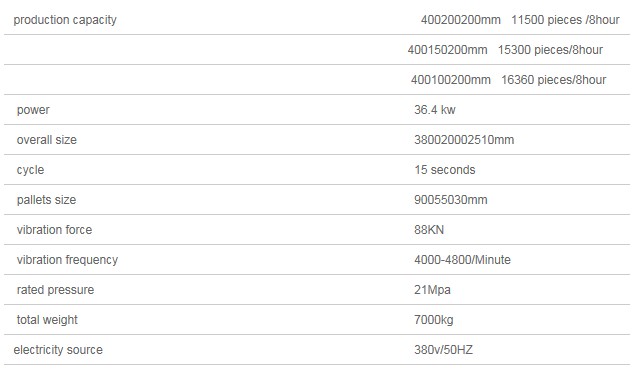Select the 4000-4800/Minute value

coord(463,260)
